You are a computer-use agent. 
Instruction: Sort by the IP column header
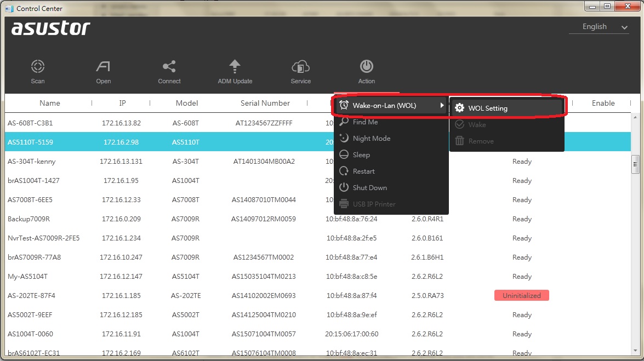click(122, 103)
